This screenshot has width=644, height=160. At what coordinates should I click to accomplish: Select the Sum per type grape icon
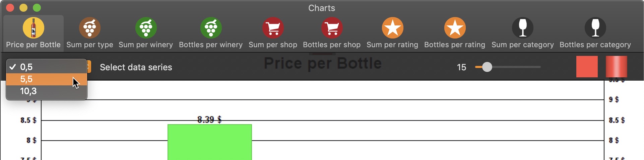(x=90, y=27)
